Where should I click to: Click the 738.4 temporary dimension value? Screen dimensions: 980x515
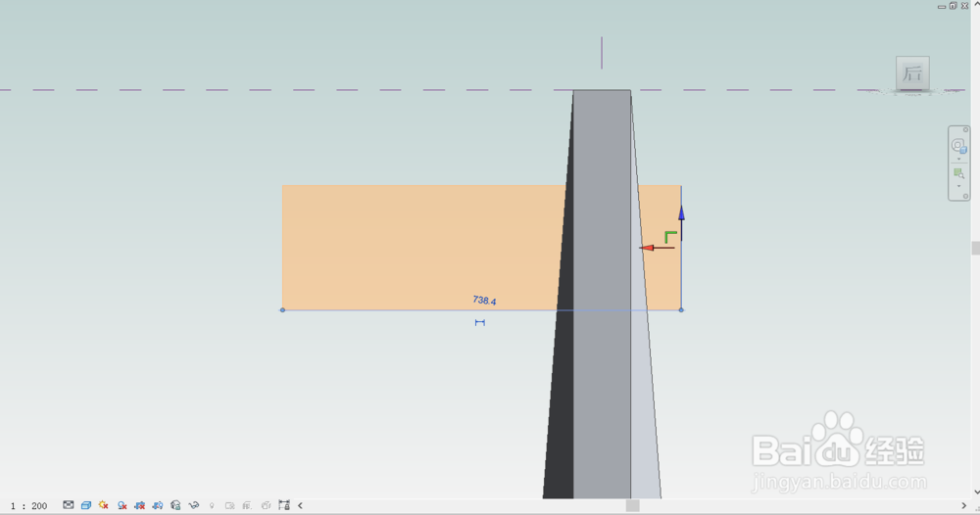coord(484,301)
